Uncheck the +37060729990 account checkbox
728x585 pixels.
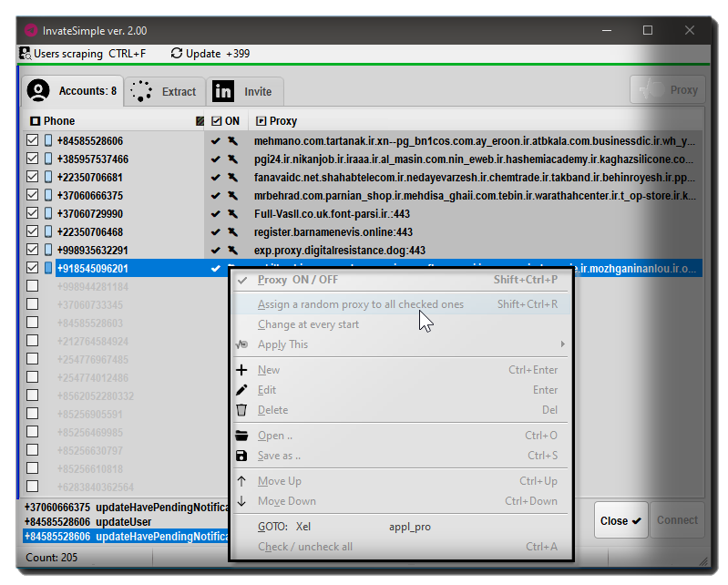pyautogui.click(x=32, y=212)
